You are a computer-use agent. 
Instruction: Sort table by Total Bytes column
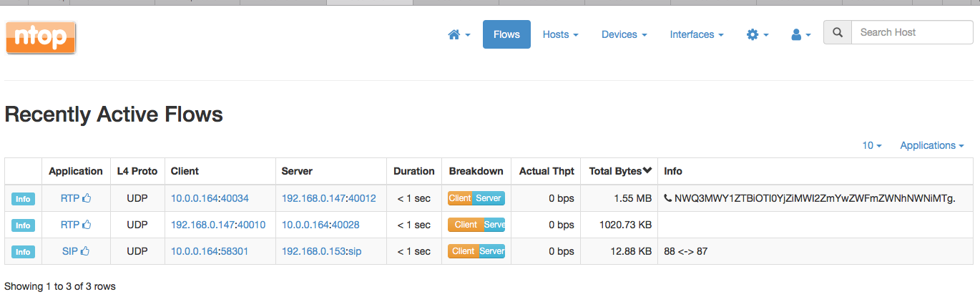619,171
